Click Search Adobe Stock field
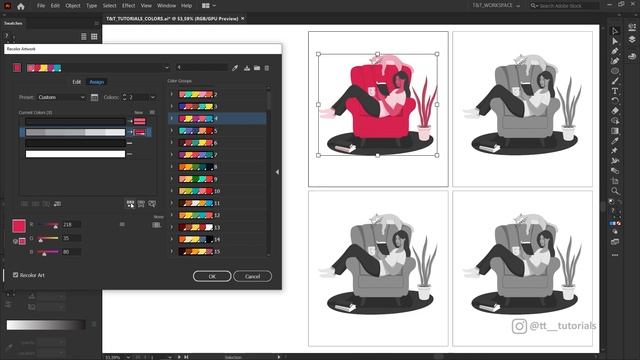 coord(564,6)
